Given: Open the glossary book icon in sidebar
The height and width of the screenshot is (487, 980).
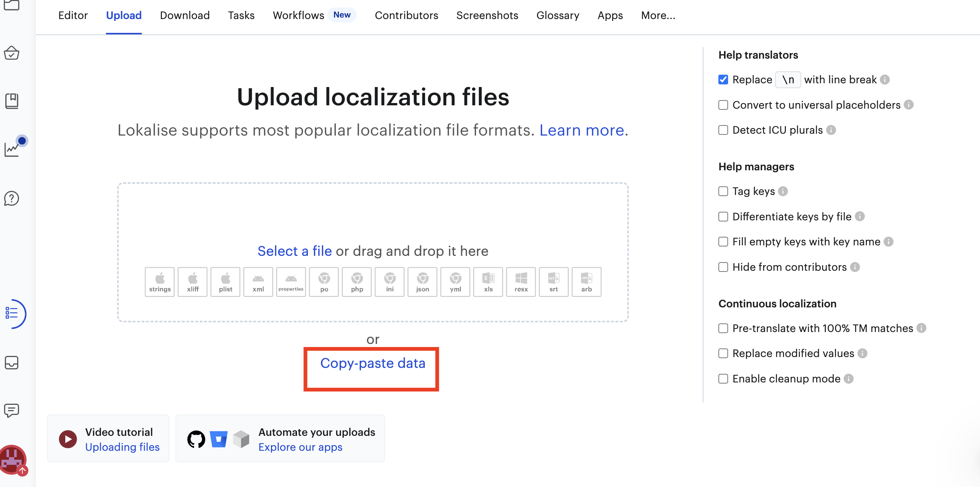Looking at the screenshot, I should click(x=12, y=101).
